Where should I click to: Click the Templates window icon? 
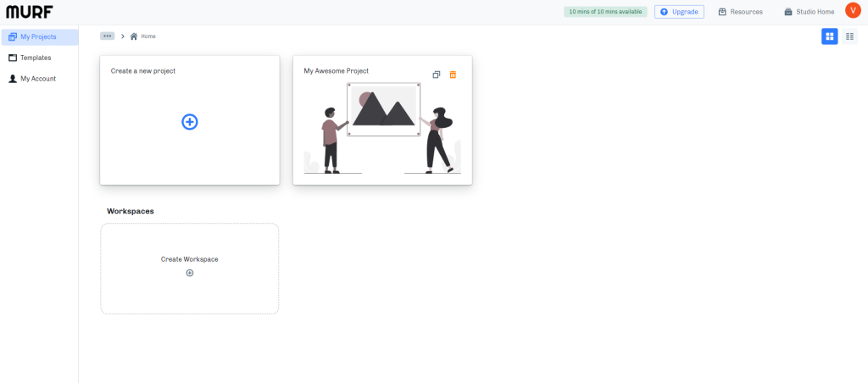(13, 58)
